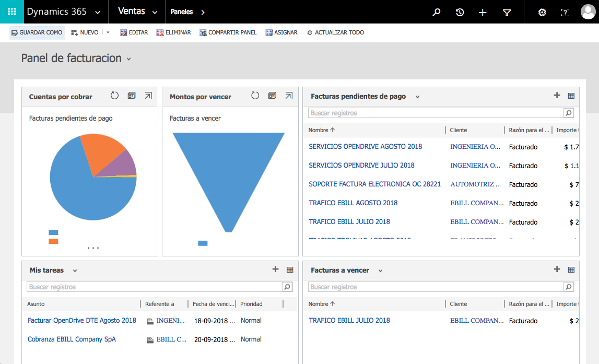Expand the Ventas area dropdown

click(155, 12)
